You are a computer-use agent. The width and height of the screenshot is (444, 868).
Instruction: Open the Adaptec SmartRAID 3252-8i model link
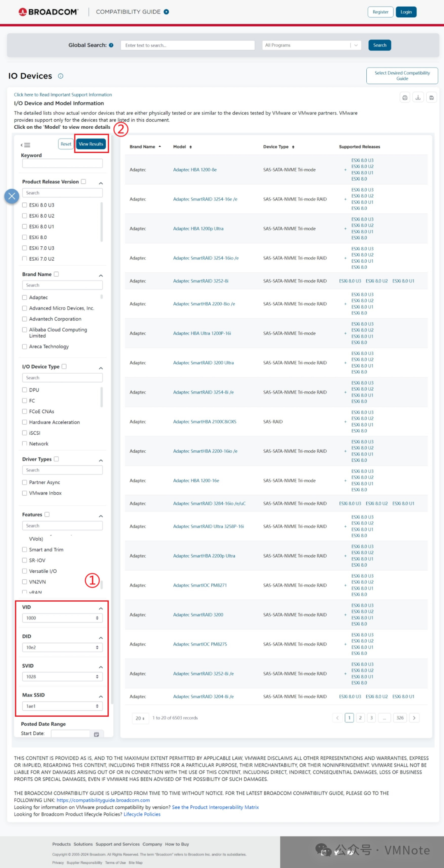[201, 281]
